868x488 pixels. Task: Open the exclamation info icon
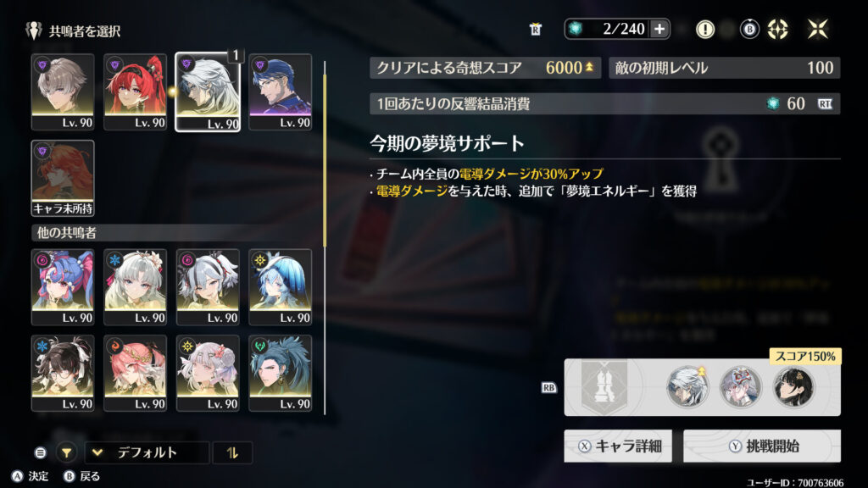pos(704,29)
